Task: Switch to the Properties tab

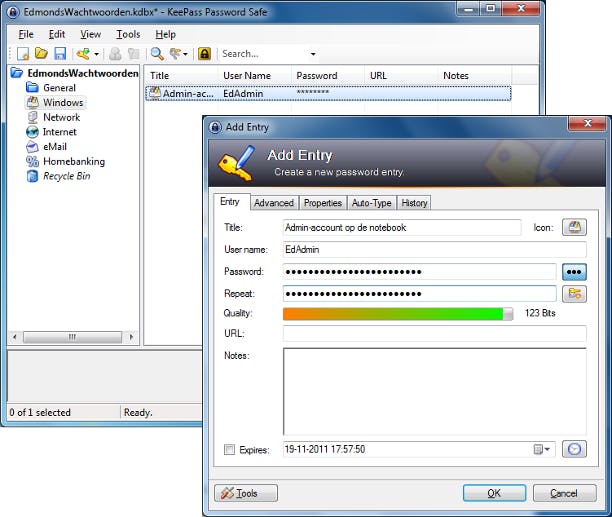Action: [x=323, y=203]
